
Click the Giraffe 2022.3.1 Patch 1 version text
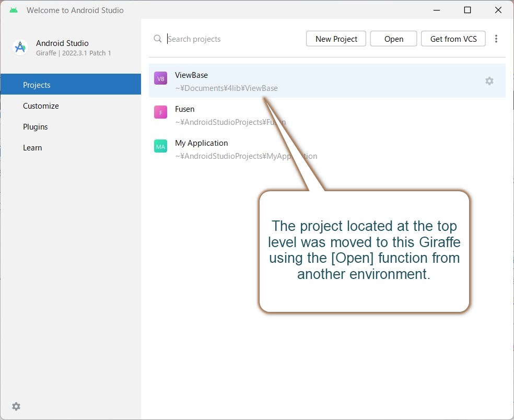tap(74, 53)
